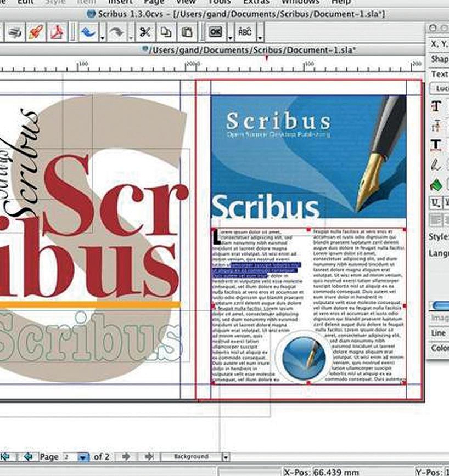Click the Print icon in the toolbar
Screen dimensions: 449x476
click(x=14, y=32)
